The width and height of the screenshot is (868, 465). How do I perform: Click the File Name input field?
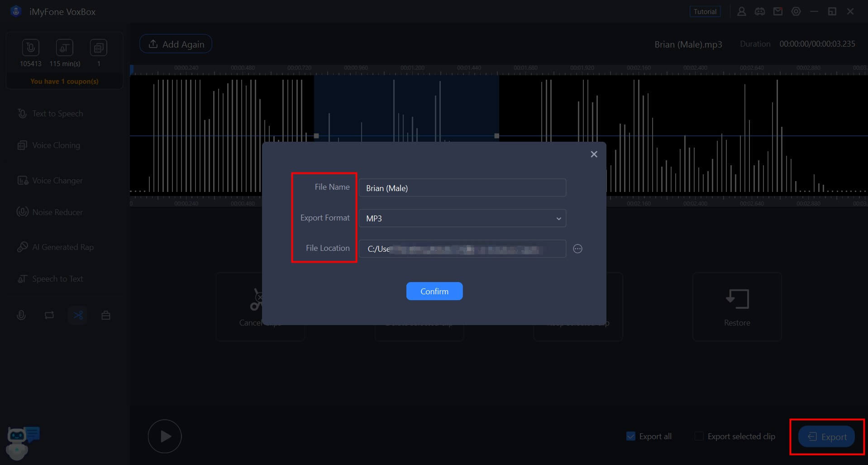[x=462, y=188]
